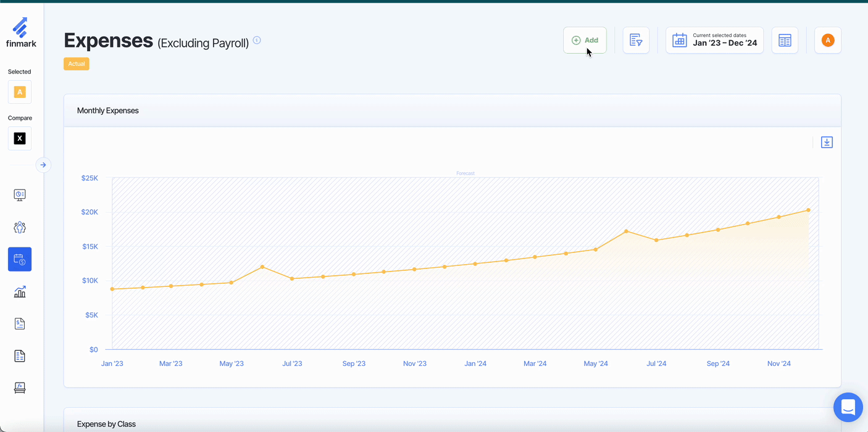
Task: Expand the sidebar with the arrow button
Action: pyautogui.click(x=43, y=165)
